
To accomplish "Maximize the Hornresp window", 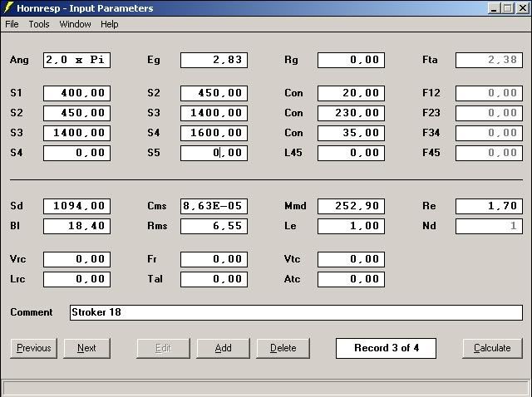I will click(508, 8).
